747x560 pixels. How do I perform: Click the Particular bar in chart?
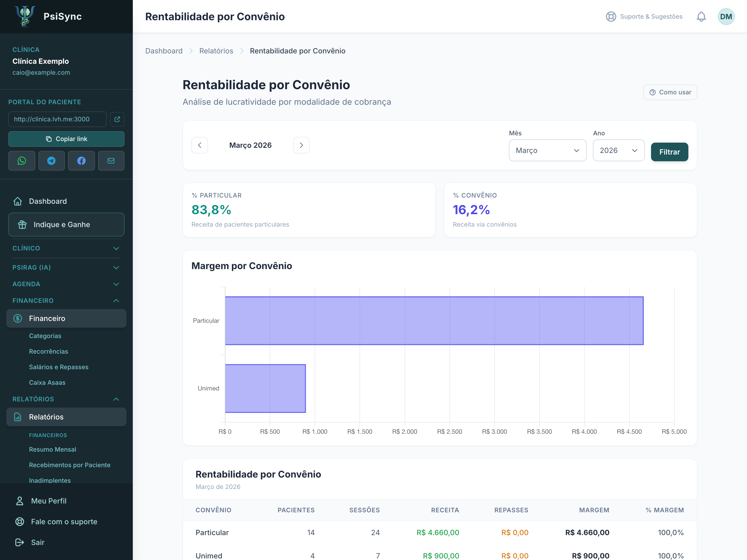pos(434,321)
